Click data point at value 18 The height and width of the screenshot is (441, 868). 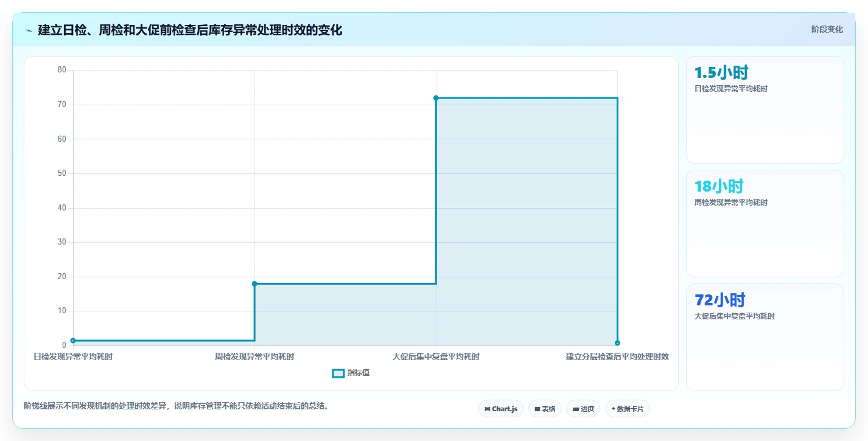pos(254,283)
